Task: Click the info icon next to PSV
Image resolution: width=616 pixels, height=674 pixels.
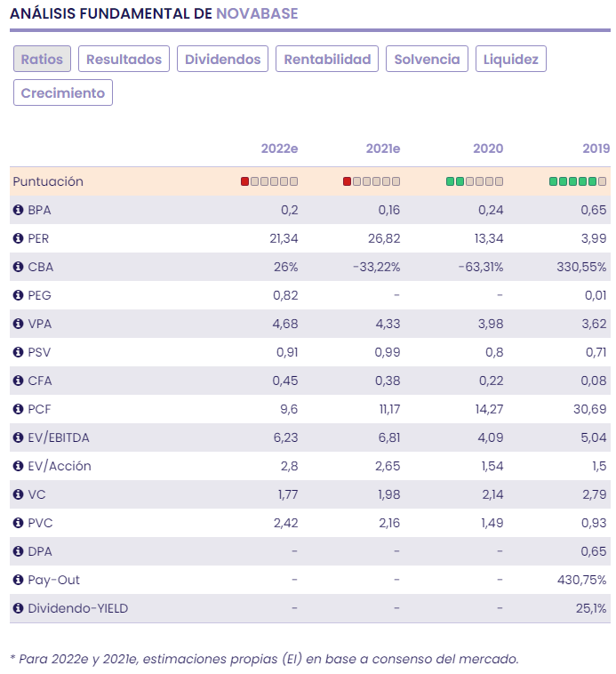Action: (18, 352)
